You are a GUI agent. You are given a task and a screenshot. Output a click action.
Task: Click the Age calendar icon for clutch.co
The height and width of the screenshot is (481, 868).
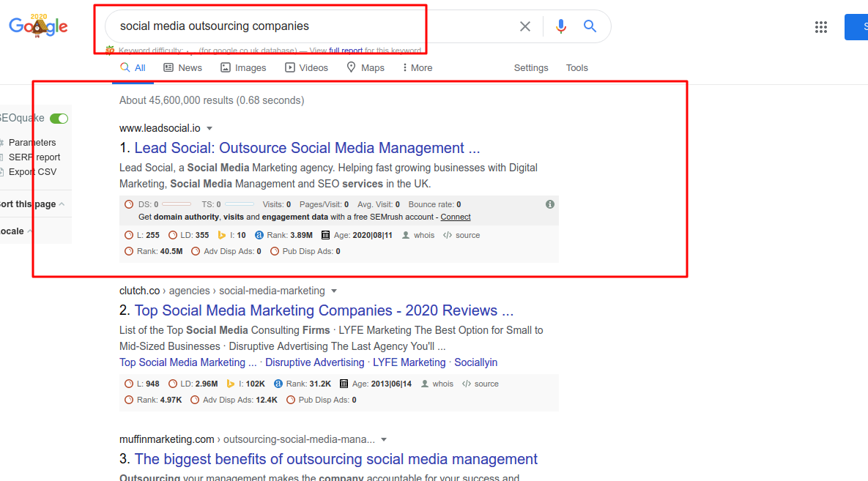click(344, 384)
